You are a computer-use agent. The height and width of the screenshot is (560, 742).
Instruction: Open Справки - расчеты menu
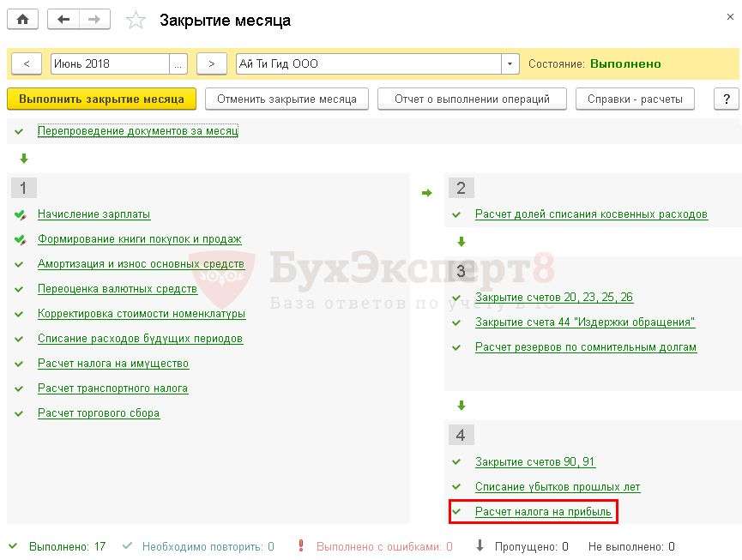tap(635, 99)
